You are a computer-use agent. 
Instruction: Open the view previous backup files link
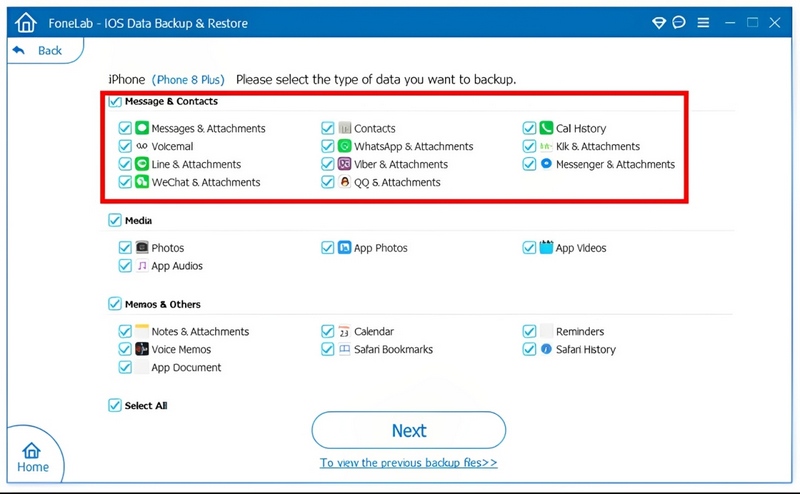click(x=408, y=463)
